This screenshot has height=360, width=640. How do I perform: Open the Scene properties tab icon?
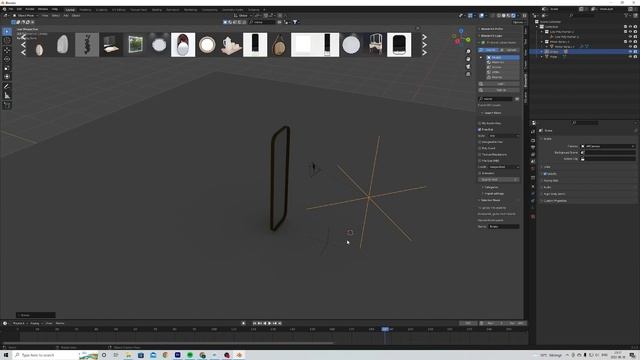click(533, 161)
